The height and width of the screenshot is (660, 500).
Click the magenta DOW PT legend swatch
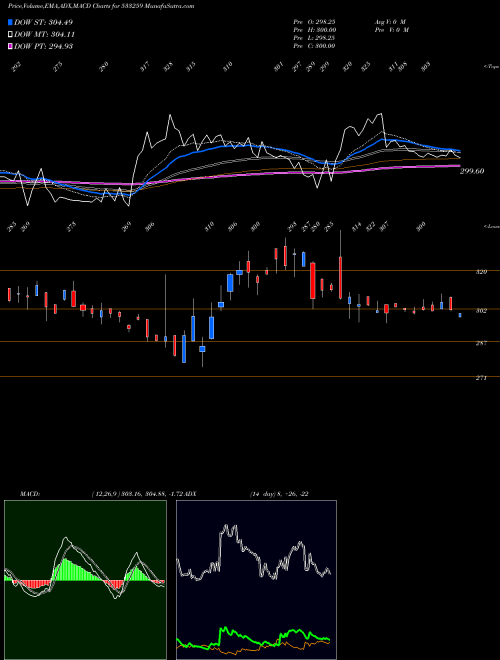point(10,46)
